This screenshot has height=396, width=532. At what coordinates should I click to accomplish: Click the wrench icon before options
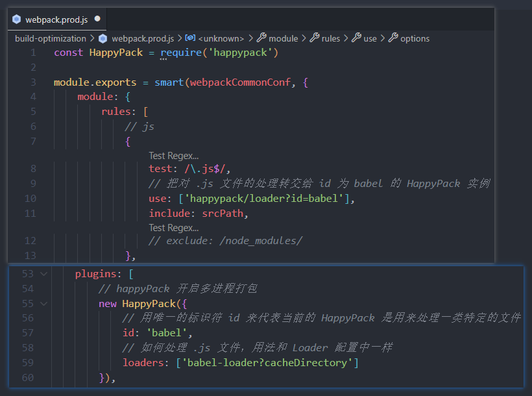click(393, 38)
